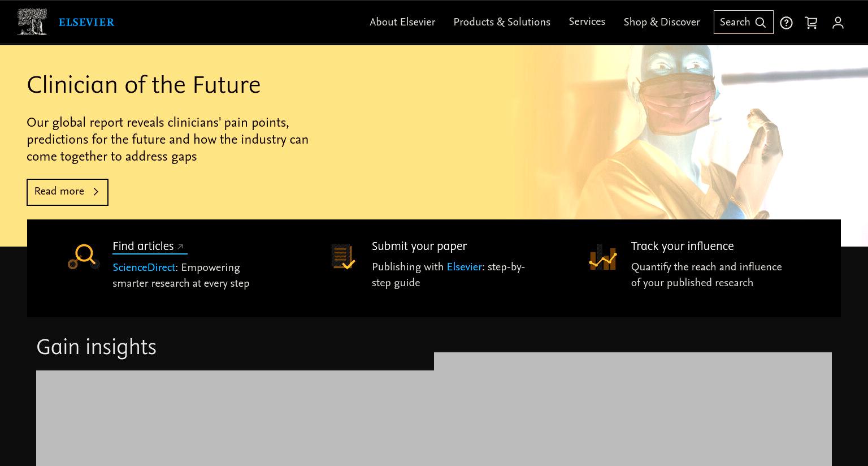
Task: Open the Shop & Discover menu
Action: point(662,22)
